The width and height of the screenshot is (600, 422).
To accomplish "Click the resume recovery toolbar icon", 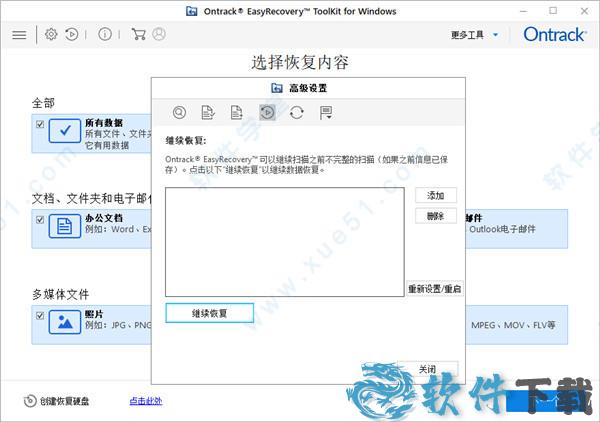I will (72, 34).
